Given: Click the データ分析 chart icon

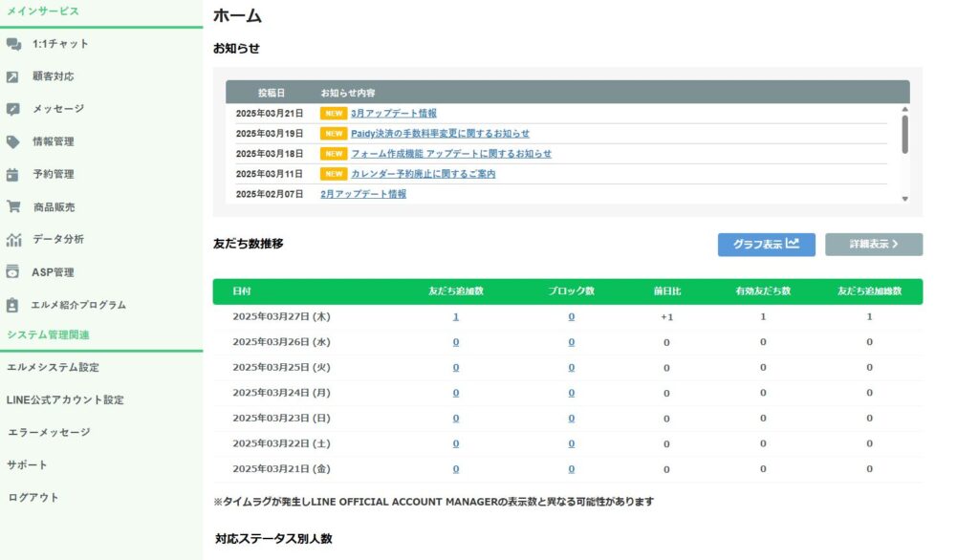Looking at the screenshot, I should [x=13, y=240].
